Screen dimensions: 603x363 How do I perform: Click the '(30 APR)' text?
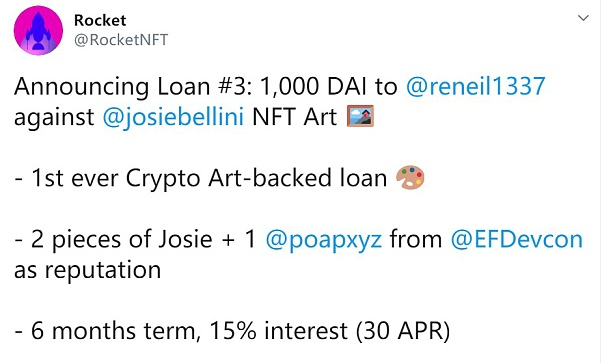403,331
